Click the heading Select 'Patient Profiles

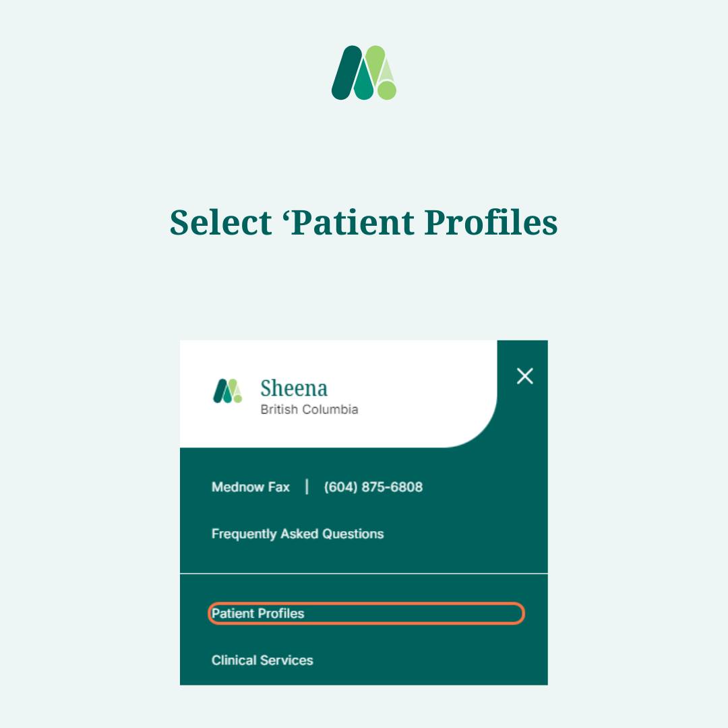pos(363,222)
